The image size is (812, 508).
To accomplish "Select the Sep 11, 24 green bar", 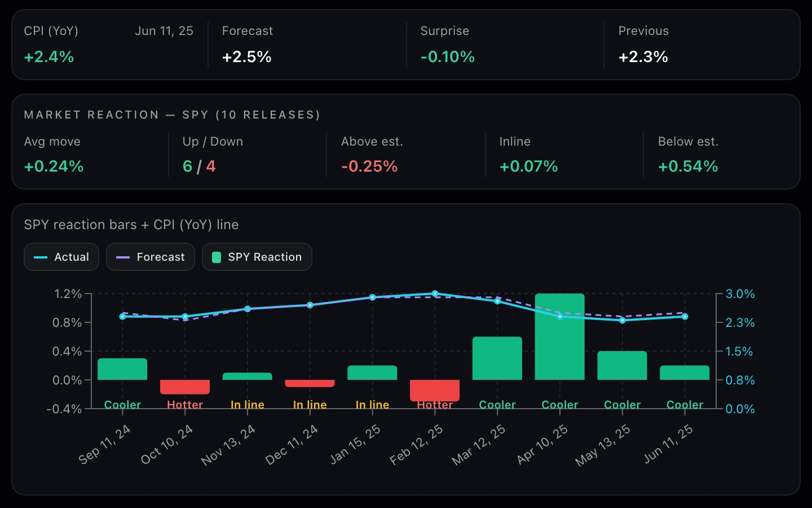I will pyautogui.click(x=122, y=369).
